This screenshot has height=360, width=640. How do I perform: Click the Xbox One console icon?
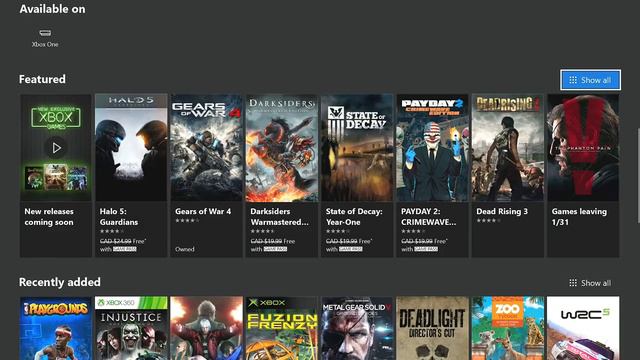45,33
